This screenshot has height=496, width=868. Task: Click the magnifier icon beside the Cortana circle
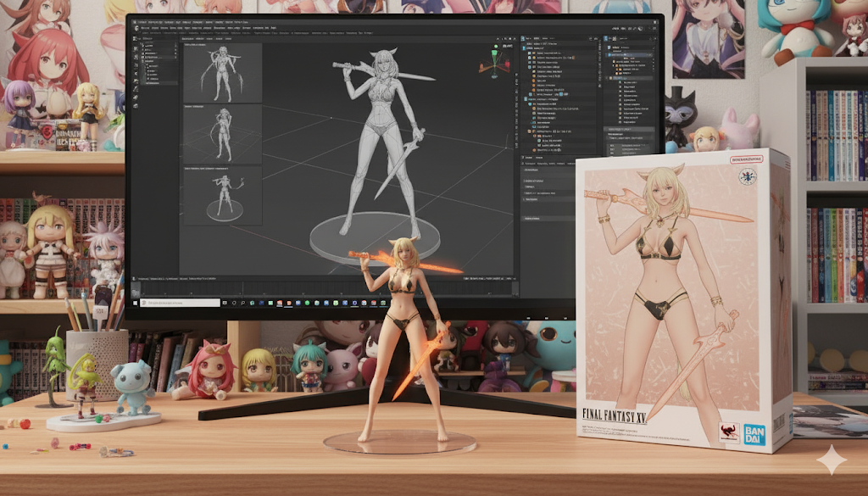pyautogui.click(x=243, y=303)
